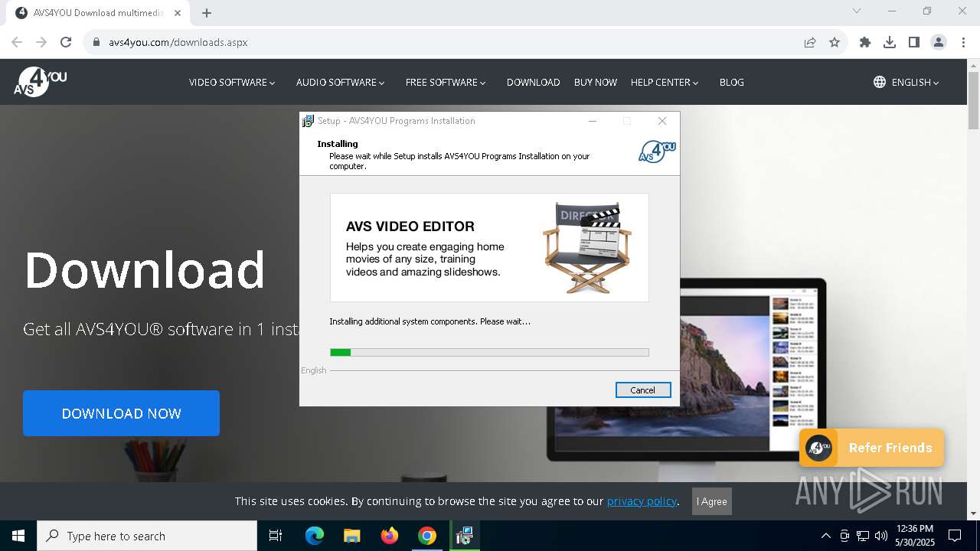Viewport: 980px width, 551px height.
Task: Expand the HELP CENTER menu
Action: 664,82
